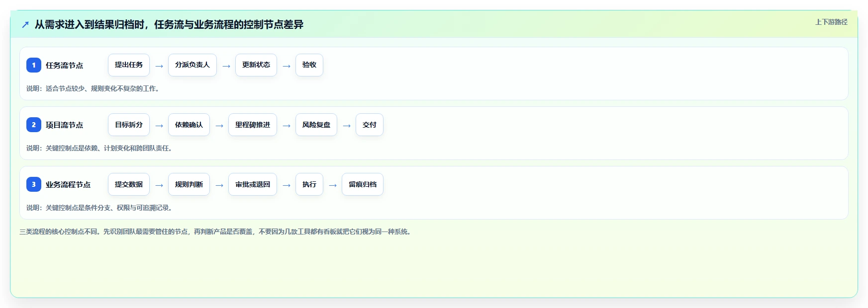Click the number 1 badge for 任务流节点

34,65
